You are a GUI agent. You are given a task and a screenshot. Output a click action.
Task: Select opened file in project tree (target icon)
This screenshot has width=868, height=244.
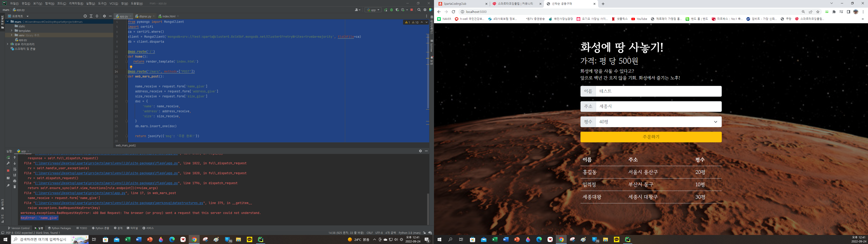85,16
